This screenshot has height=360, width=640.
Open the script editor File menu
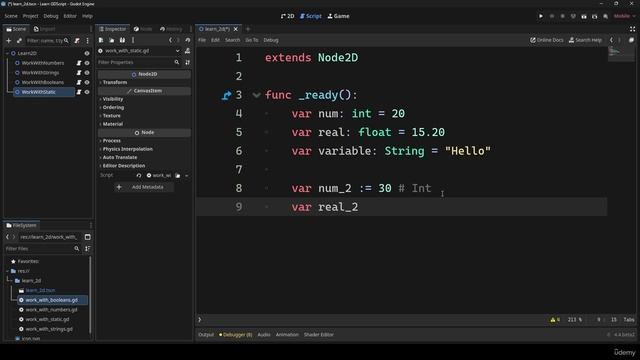click(202, 40)
